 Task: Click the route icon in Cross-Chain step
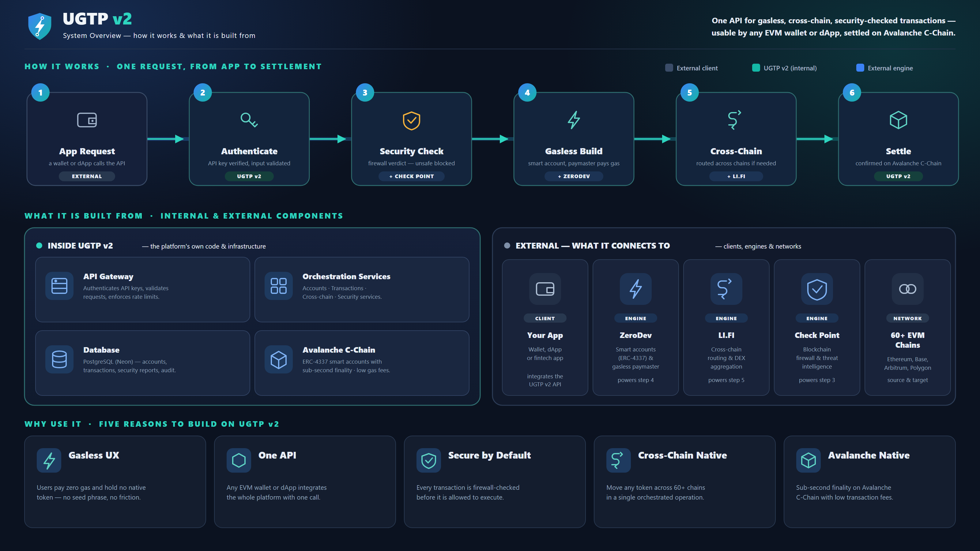[734, 120]
